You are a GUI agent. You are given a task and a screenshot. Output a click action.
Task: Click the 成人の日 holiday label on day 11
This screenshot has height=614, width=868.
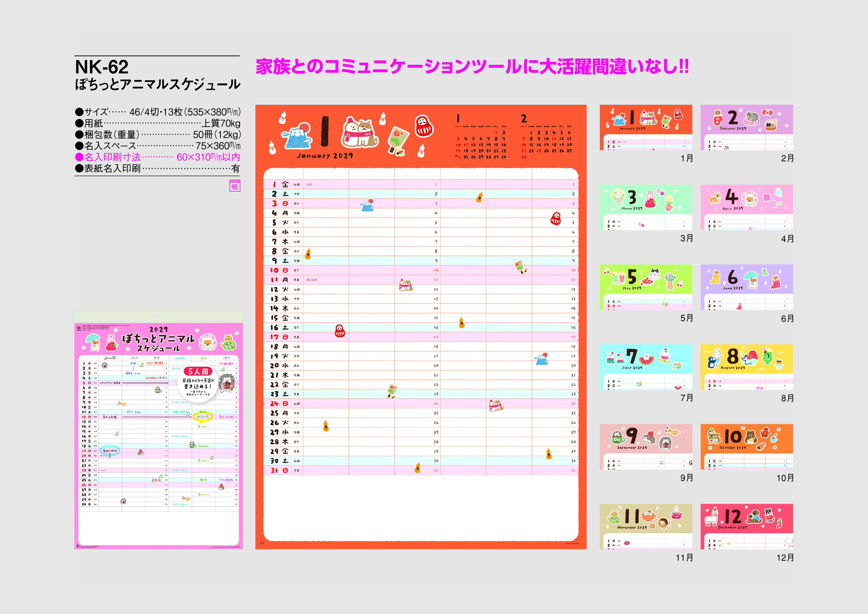pyautogui.click(x=312, y=280)
